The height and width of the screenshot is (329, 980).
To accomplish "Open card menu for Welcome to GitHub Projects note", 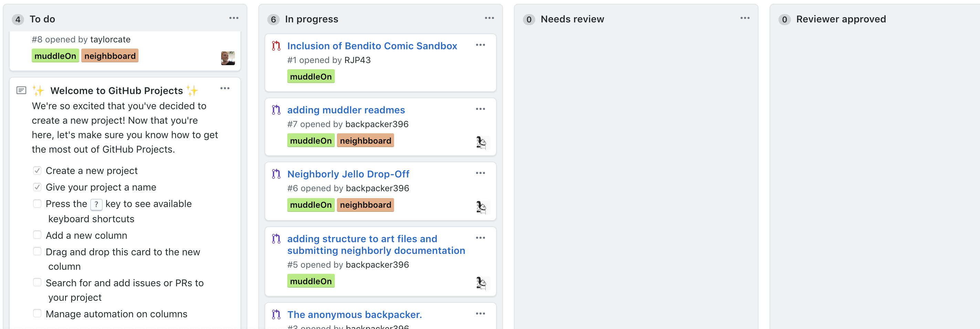I will [225, 89].
